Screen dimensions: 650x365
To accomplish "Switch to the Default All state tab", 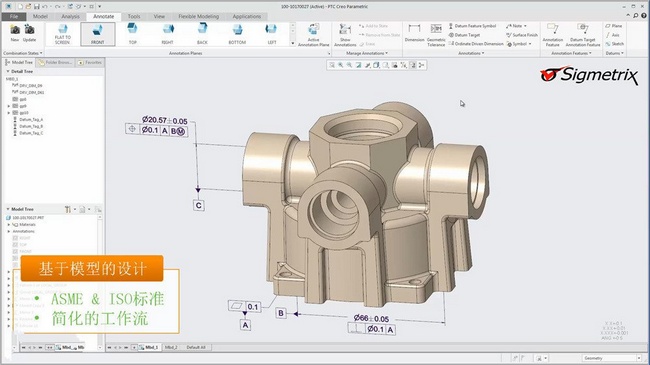I will tap(196, 347).
